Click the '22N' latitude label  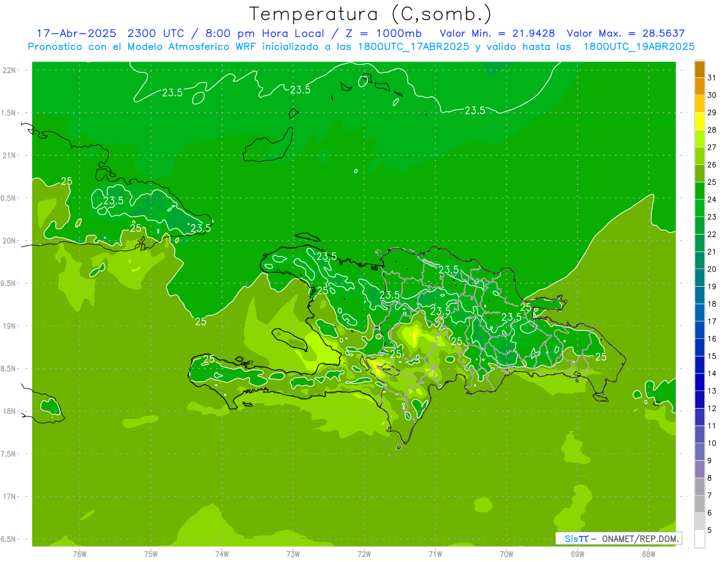click(x=9, y=70)
